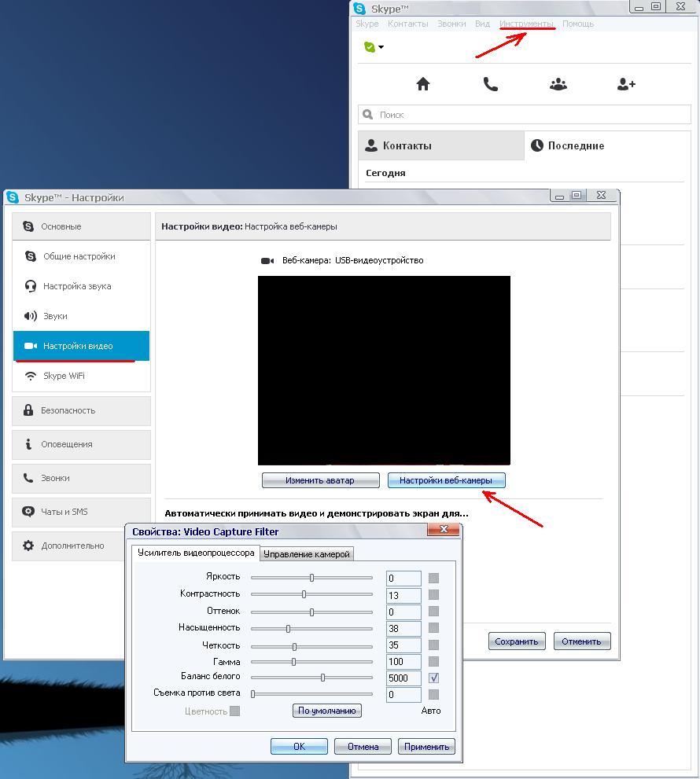Select Звуки speaker item in sidebar

[x=55, y=316]
